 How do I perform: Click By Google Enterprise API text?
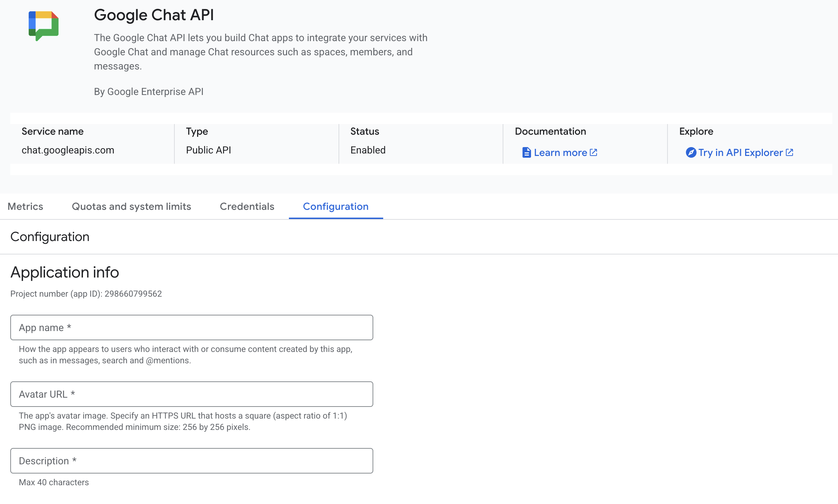click(x=149, y=92)
